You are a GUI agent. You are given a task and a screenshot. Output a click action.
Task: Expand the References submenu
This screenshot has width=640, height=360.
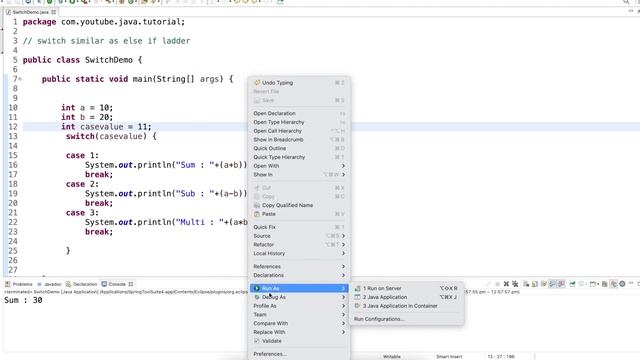coord(299,267)
